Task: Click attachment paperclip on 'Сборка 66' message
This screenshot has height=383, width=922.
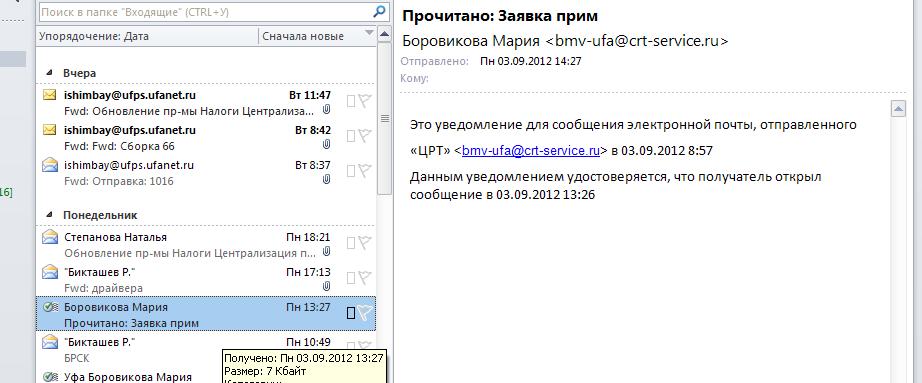Action: click(326, 145)
